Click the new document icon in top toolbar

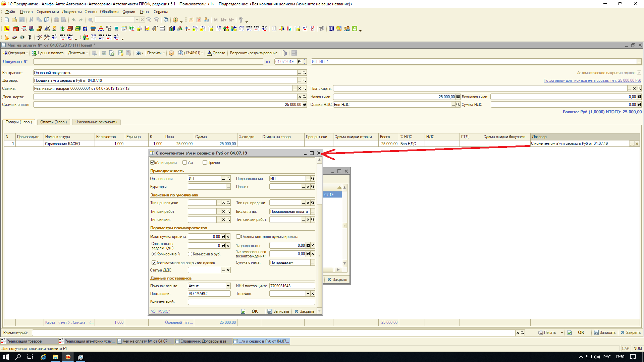pyautogui.click(x=7, y=20)
